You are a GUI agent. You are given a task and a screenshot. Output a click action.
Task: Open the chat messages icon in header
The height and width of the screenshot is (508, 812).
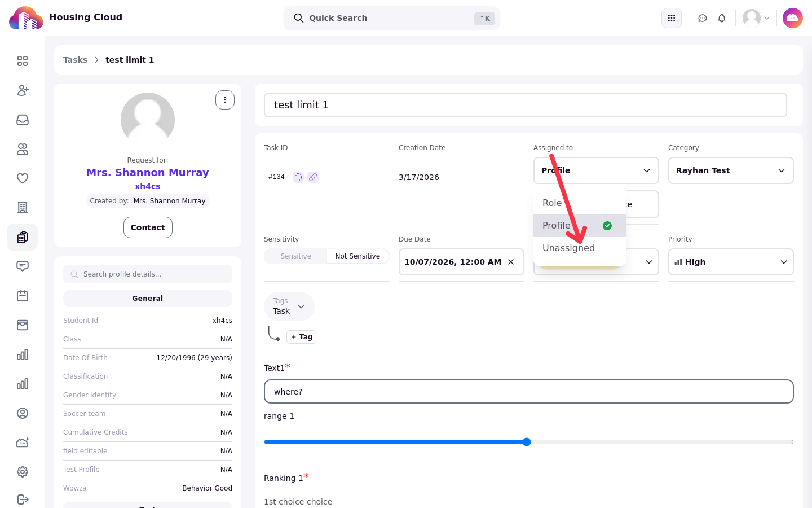pyautogui.click(x=703, y=18)
